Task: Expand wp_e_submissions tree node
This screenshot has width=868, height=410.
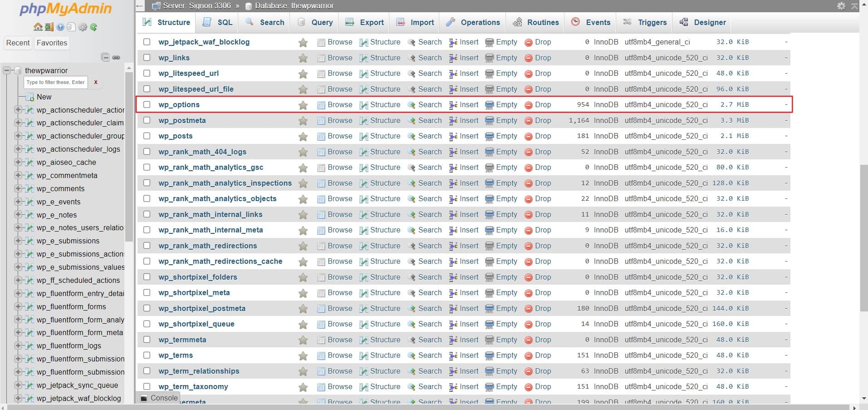Action: 18,241
